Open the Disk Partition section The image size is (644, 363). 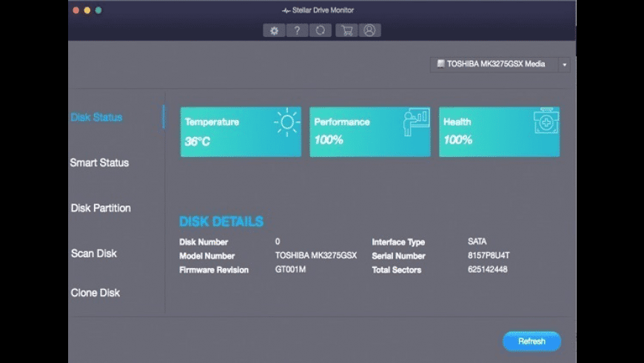tap(101, 208)
